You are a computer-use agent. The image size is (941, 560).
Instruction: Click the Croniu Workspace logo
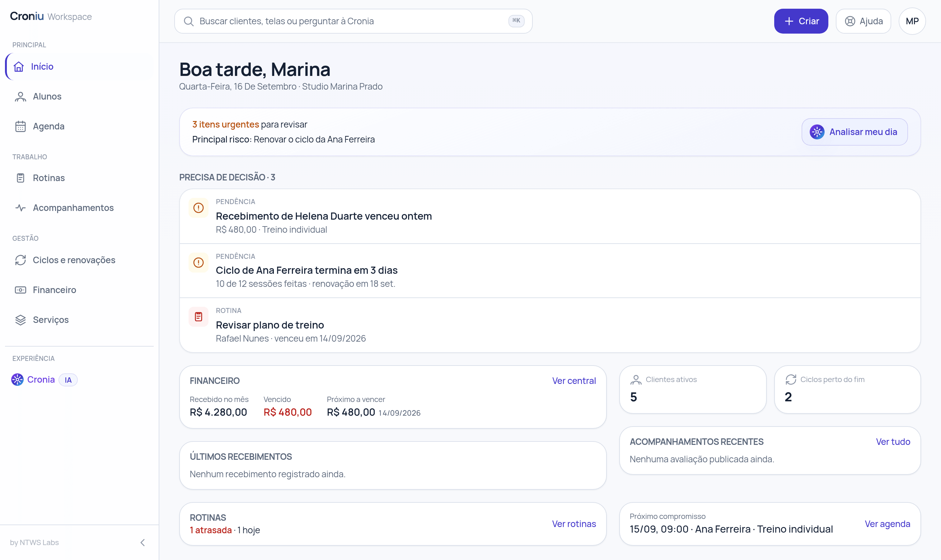51,16
